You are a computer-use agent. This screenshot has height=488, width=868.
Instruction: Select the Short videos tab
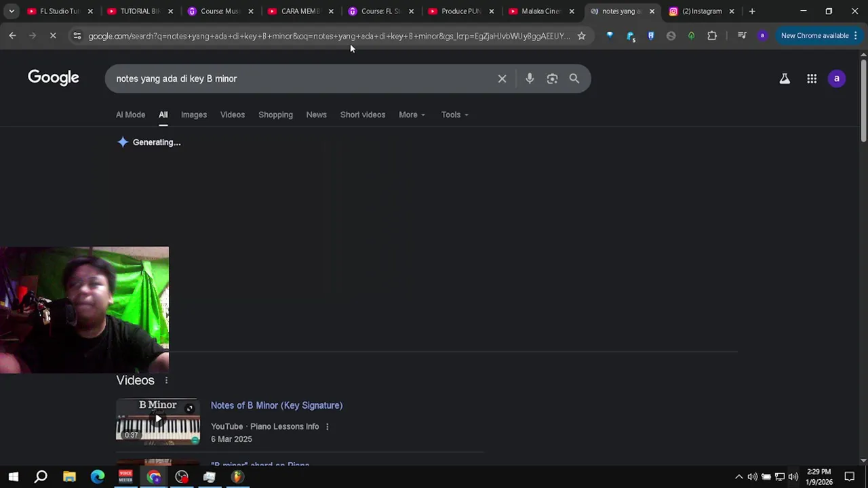(363, 115)
